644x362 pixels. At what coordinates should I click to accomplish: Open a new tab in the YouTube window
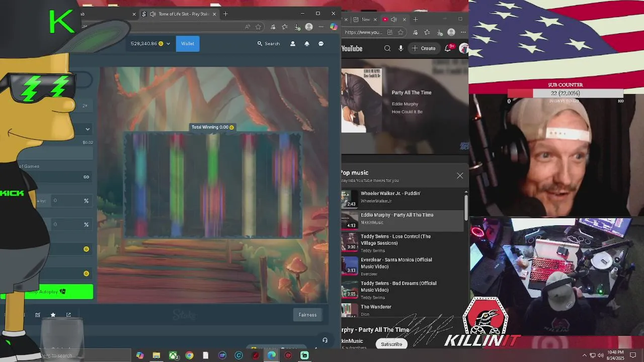[x=415, y=20]
